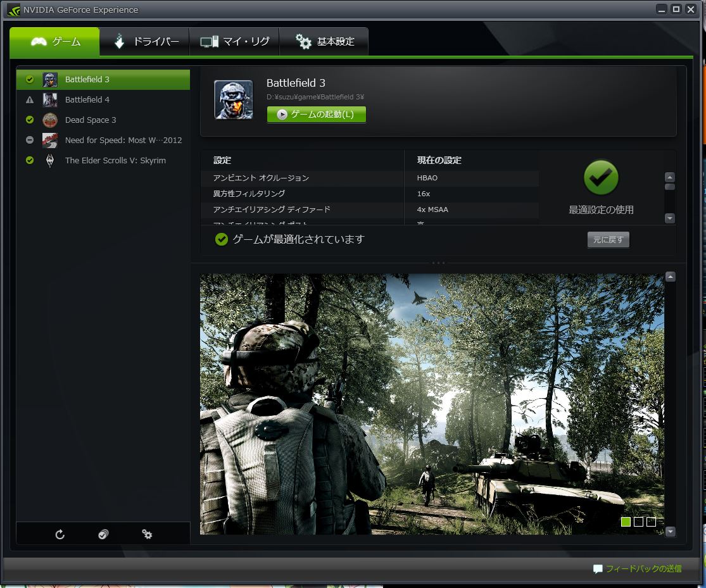Switch to the ドライバー tab
Screen dimensions: 706x588
point(144,42)
